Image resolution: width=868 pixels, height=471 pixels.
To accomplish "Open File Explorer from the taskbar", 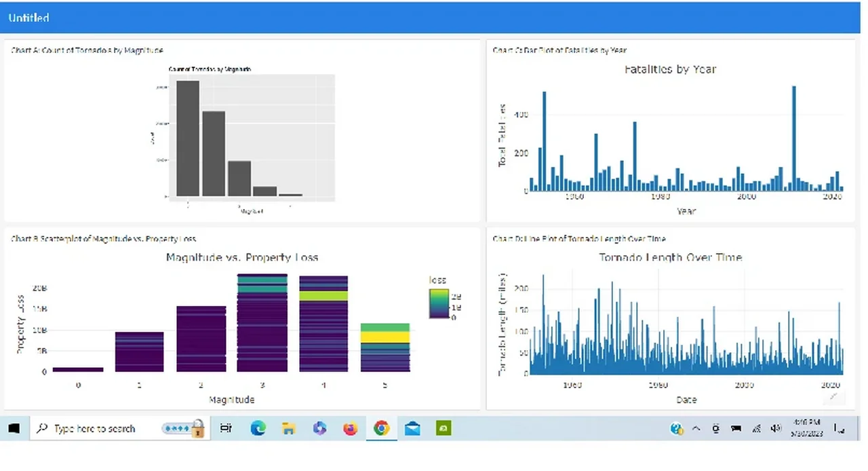I will tap(288, 428).
